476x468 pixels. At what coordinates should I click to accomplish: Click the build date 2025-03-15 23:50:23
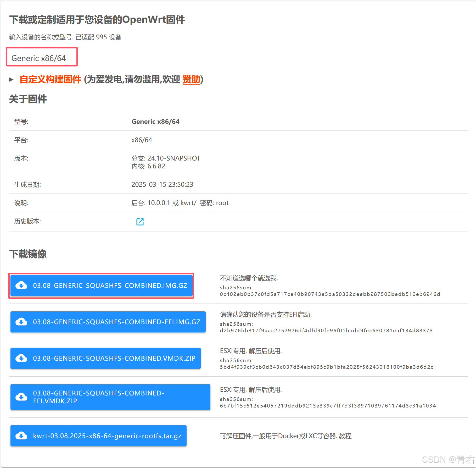pos(162,184)
